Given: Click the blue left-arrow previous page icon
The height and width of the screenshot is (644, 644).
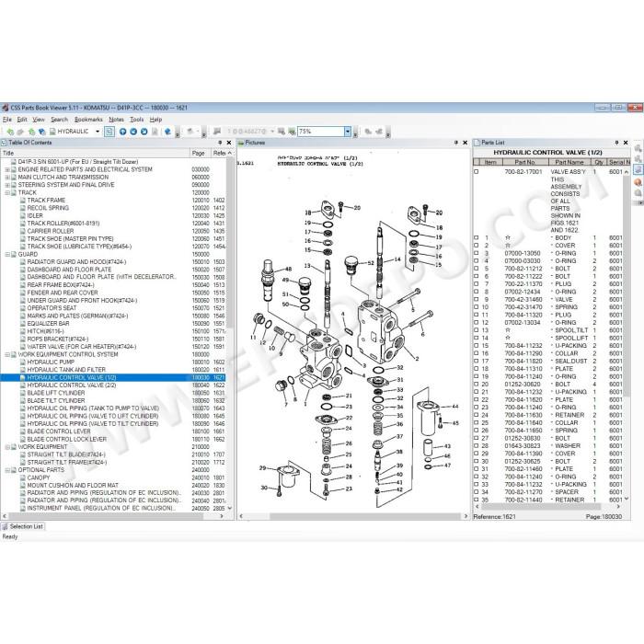Looking at the screenshot, I should 133,132.
